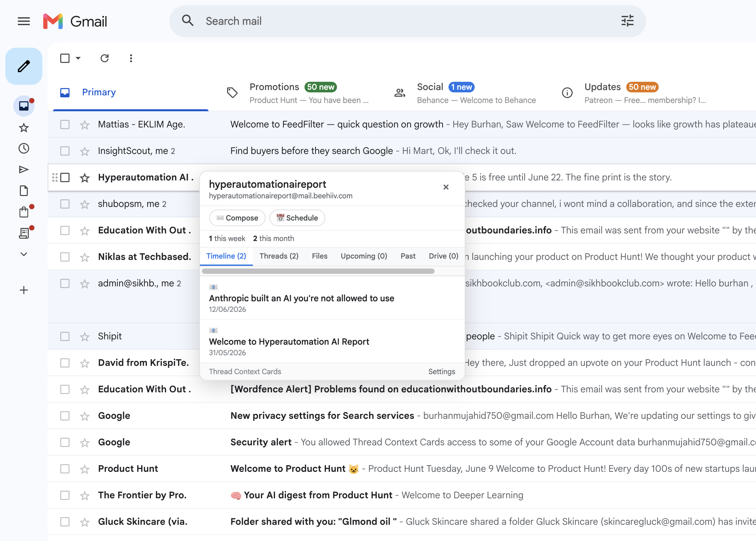The image size is (756, 541).
Task: Click the Compose button in context card
Action: (237, 218)
